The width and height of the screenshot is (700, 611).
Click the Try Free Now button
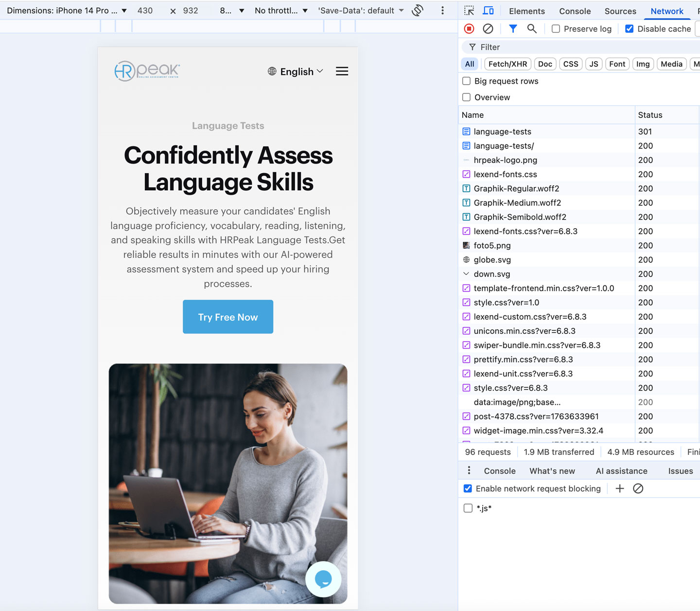(x=228, y=317)
